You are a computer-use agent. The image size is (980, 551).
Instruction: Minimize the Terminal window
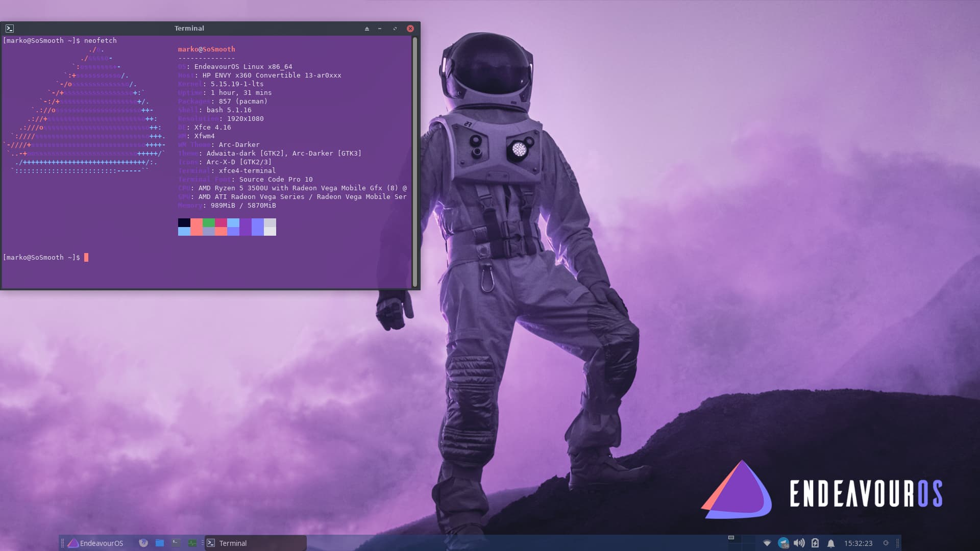tap(380, 29)
